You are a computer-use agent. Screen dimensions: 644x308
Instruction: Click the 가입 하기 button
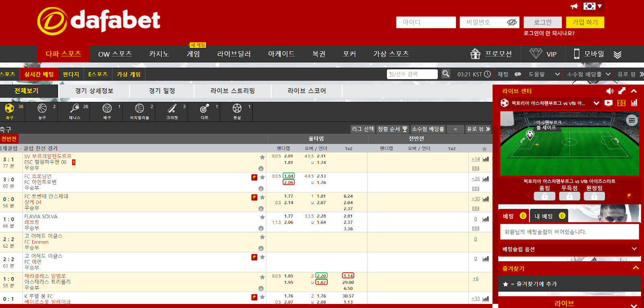[x=585, y=22]
